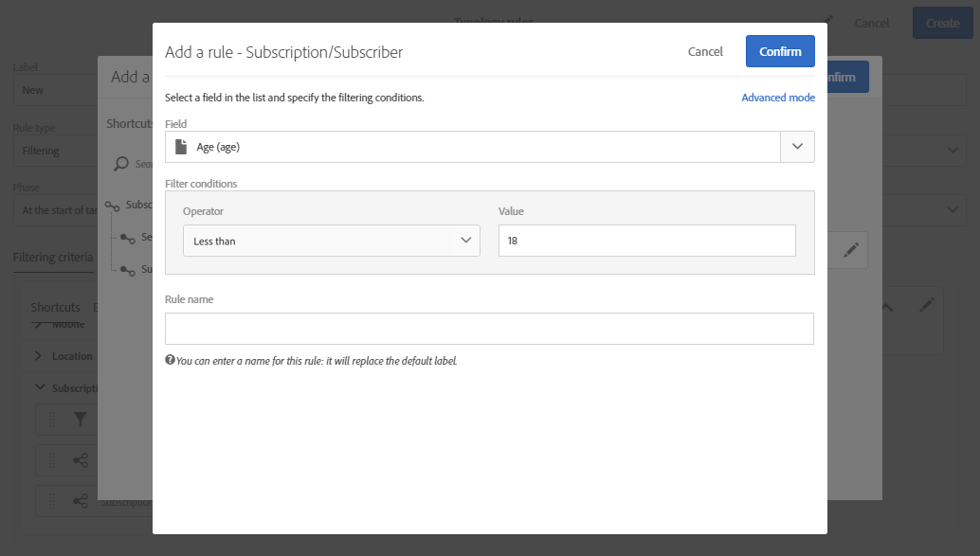Click the empty Rule name field
The height and width of the screenshot is (556, 980).
pyautogui.click(x=489, y=329)
